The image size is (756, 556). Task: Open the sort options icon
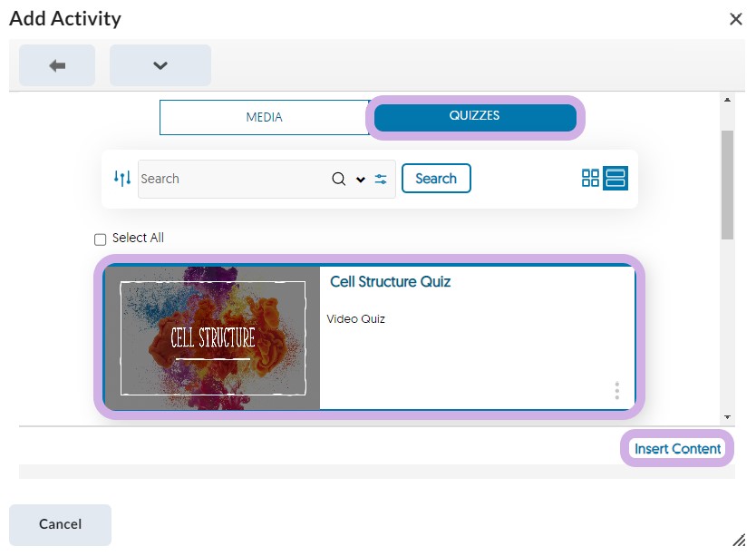[x=122, y=179]
